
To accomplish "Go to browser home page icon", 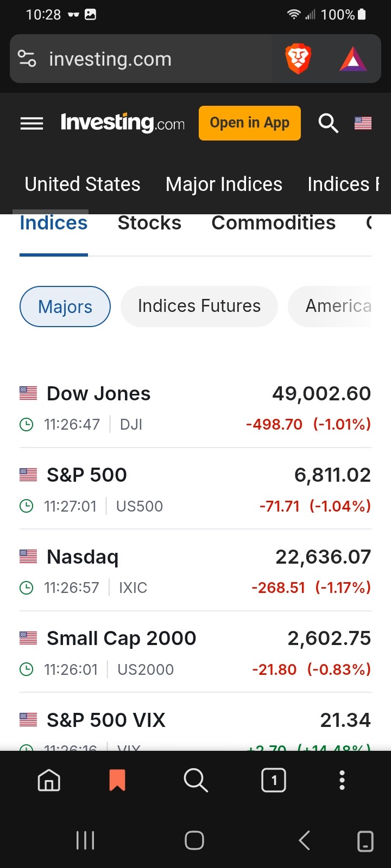I will [49, 781].
